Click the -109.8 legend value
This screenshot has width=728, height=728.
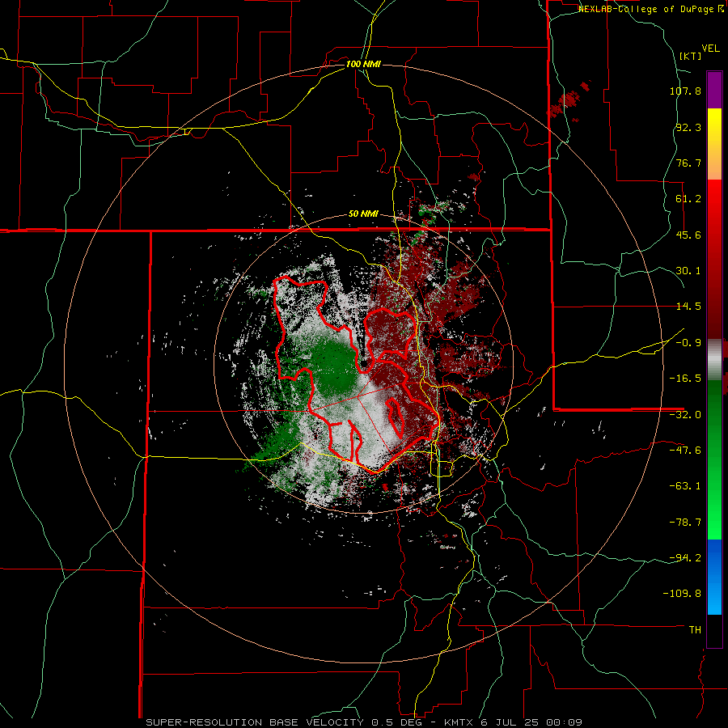pos(682,594)
